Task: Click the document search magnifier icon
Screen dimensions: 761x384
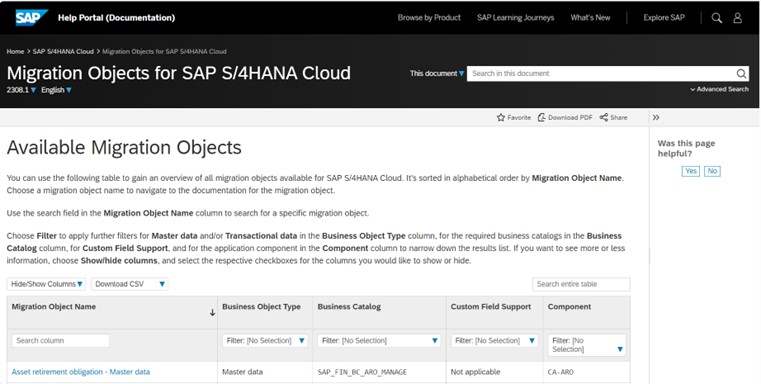Action: coord(741,74)
